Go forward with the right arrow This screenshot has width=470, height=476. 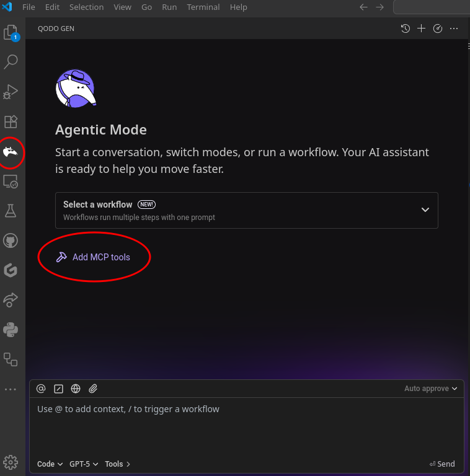380,7
